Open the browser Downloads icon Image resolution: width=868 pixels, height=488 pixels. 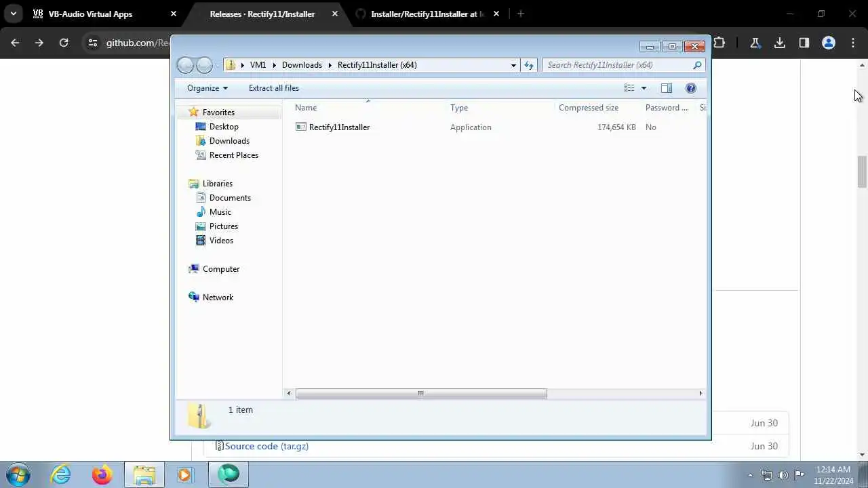click(780, 43)
